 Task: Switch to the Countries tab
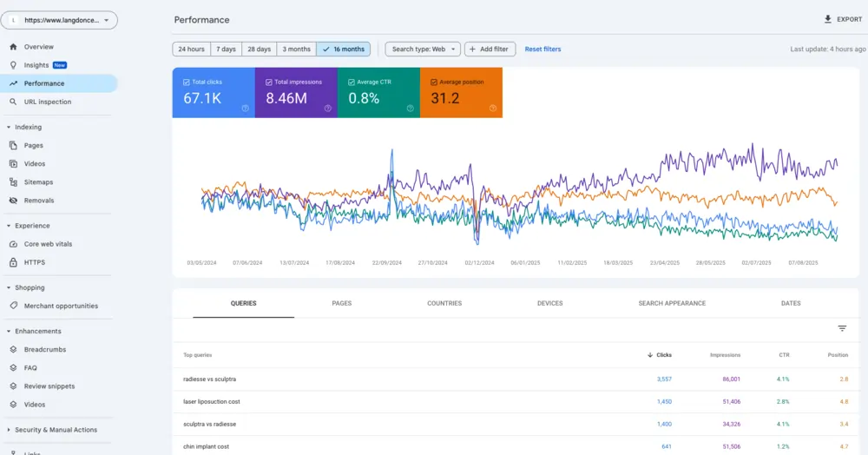tap(444, 304)
